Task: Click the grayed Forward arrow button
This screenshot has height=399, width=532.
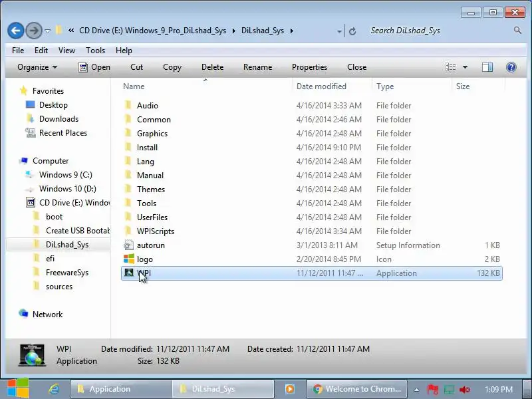Action: 34,31
